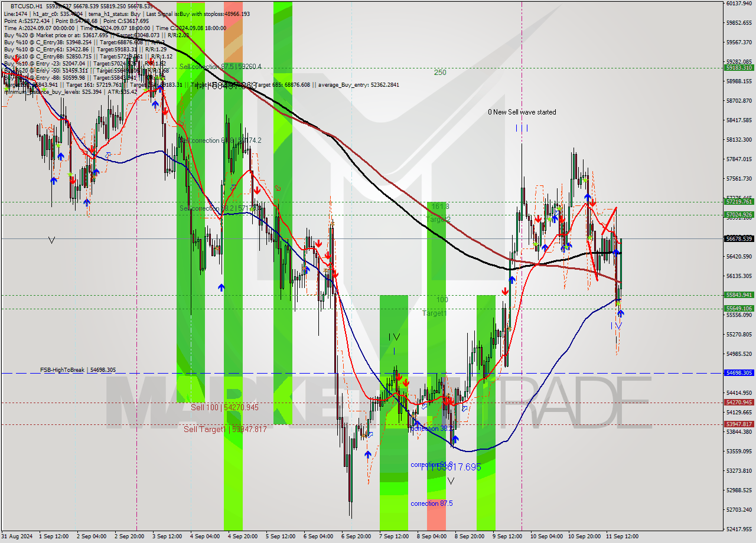756x543 pixels.
Task: Click the 8 Sep 04:00 time label
Action: [431, 537]
